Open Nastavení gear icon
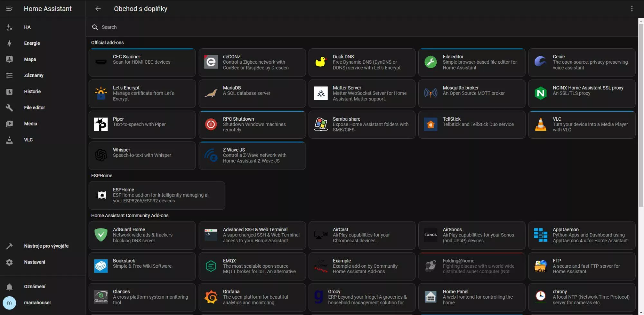The image size is (644, 315). (x=9, y=262)
